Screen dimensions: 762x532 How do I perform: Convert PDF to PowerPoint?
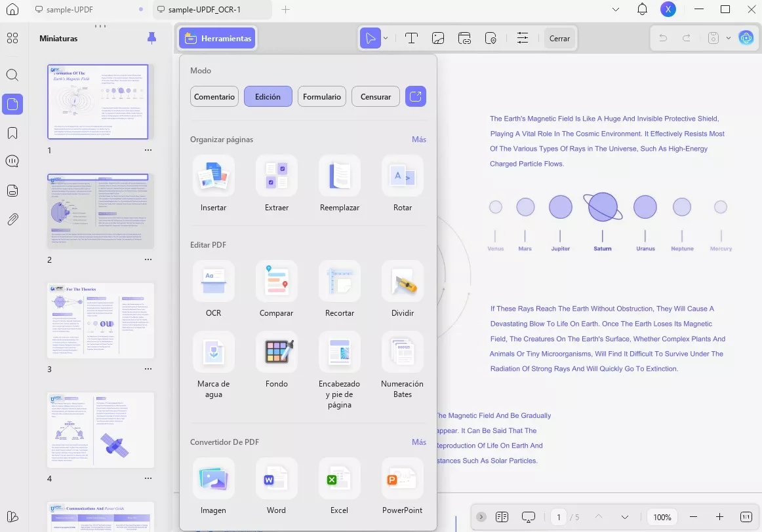pos(403,479)
